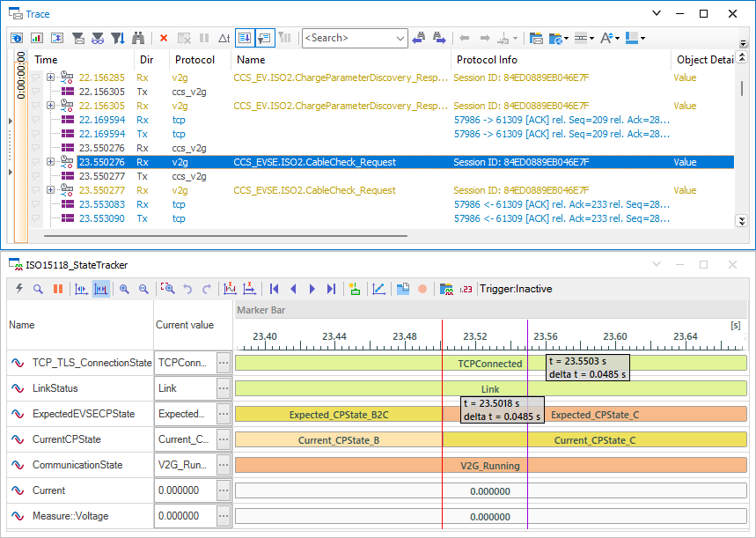Select the 22.169594 Rx tcp row
Viewport: 756px width, 538px height.
pos(381,120)
